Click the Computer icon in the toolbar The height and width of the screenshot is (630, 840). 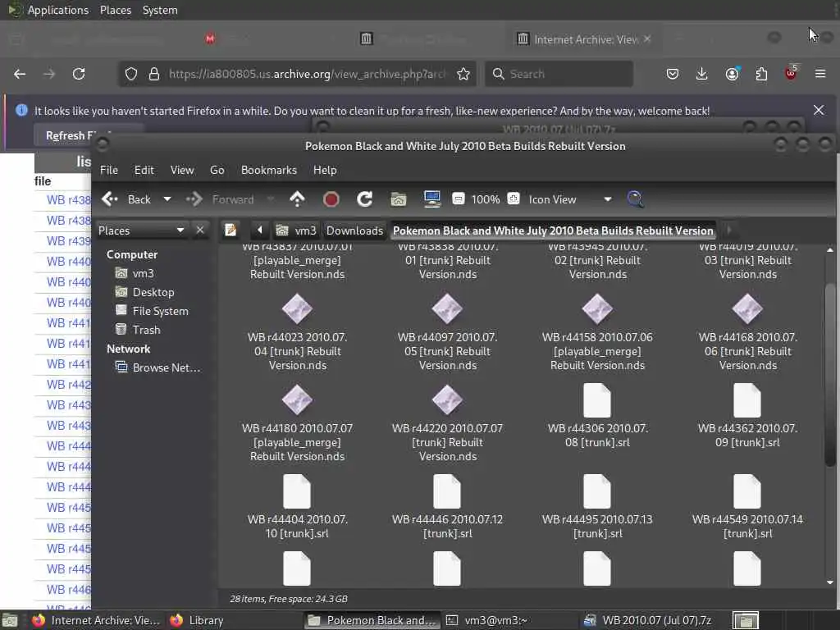pos(431,199)
